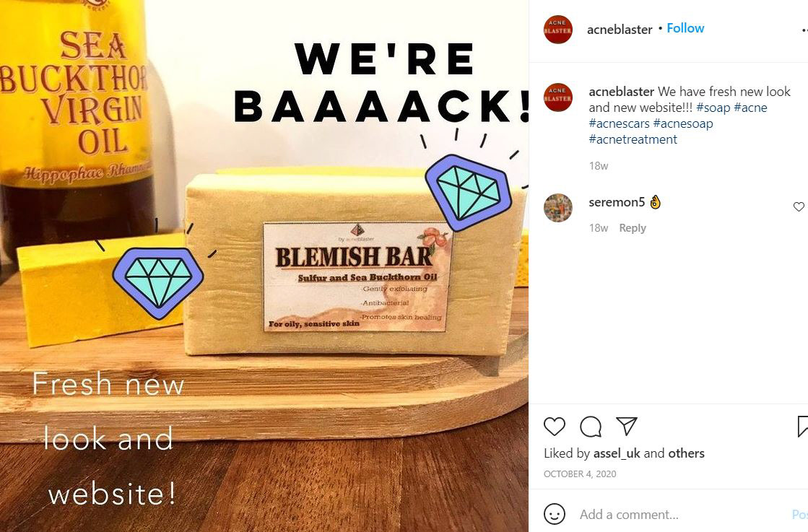Image resolution: width=808 pixels, height=532 pixels.
Task: Like seremon5's comment heart
Action: pyautogui.click(x=799, y=206)
